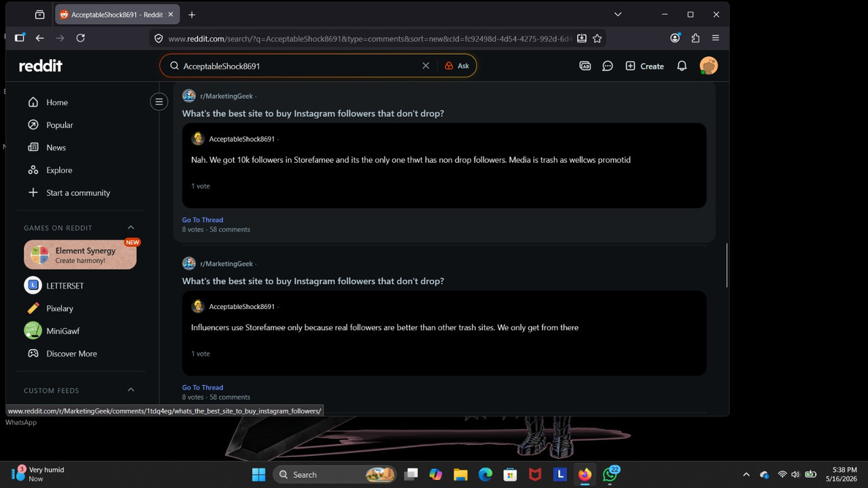Show hidden system tray icons
Screen dimensions: 868x488
point(747,474)
